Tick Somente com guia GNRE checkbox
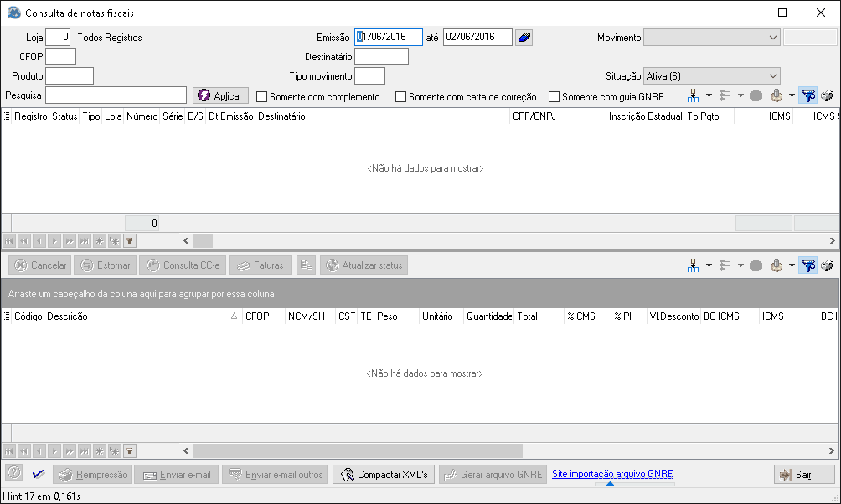Viewport: 841px width, 504px height. pos(554,97)
